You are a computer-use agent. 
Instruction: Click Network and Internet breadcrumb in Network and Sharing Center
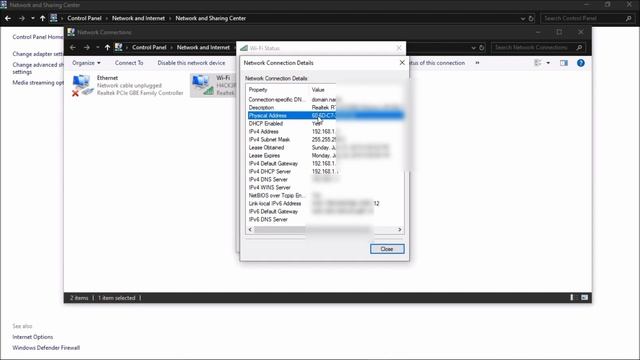pyautogui.click(x=138, y=18)
